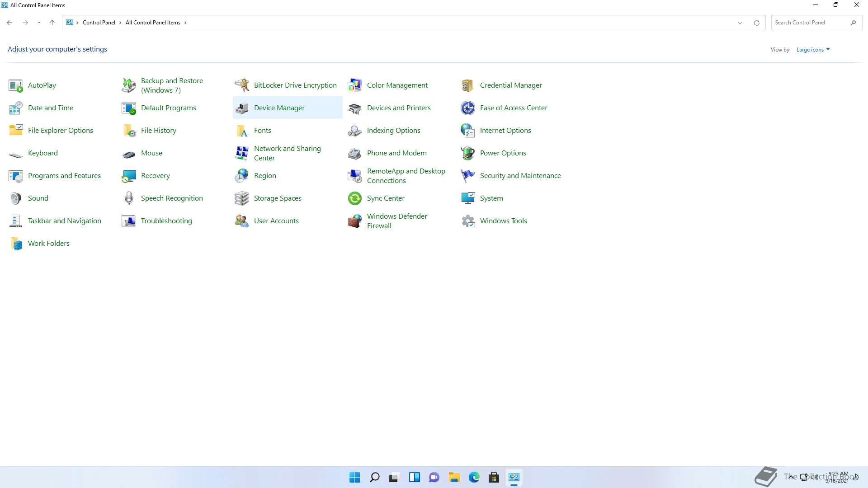This screenshot has height=488, width=868.
Task: Open the Internet Options globe icon
Action: click(468, 131)
